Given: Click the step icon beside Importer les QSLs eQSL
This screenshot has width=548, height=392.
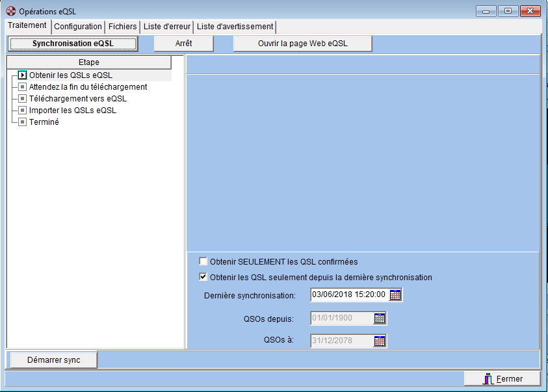Looking at the screenshot, I should tap(22, 111).
